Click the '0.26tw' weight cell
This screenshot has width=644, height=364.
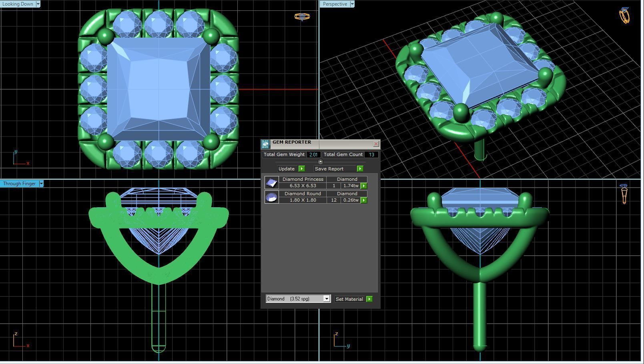(351, 200)
